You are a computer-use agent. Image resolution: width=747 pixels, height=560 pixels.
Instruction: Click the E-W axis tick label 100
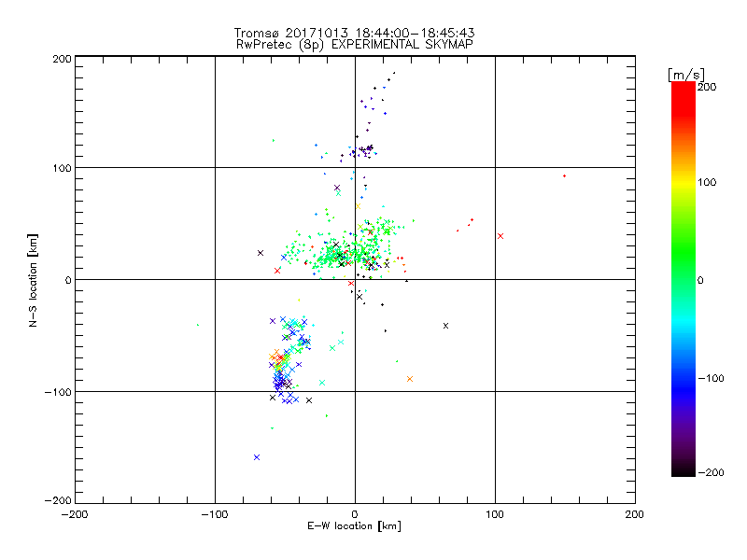pyautogui.click(x=495, y=514)
